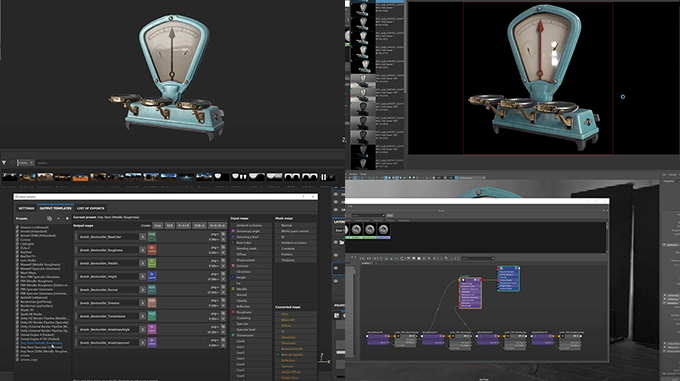Click the Hypershade material browser vertical scrollbar
The width and height of the screenshot is (680, 381).
pos(607,237)
